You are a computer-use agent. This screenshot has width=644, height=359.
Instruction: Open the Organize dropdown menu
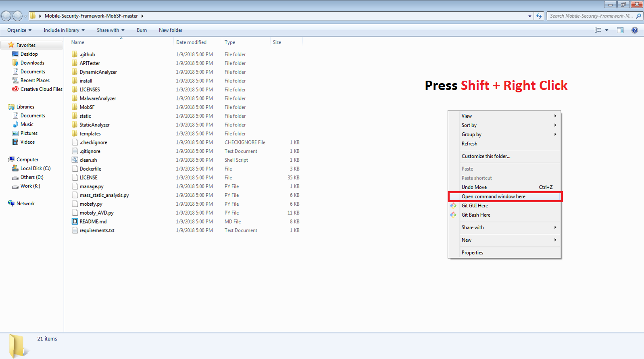click(19, 30)
